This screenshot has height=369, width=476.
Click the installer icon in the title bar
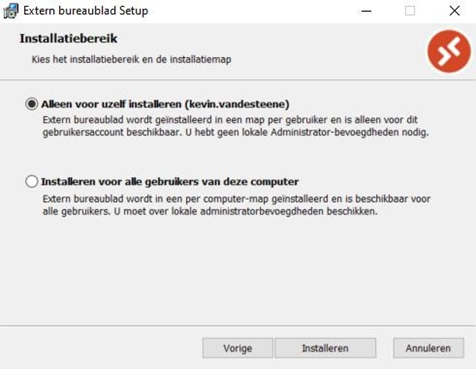10,11
